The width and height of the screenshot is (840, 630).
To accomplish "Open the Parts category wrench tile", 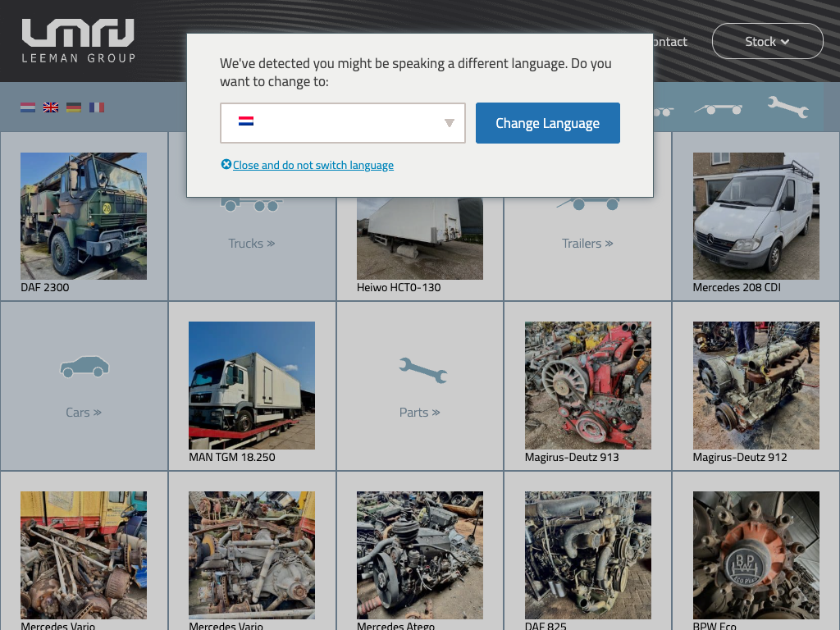I will click(x=420, y=386).
